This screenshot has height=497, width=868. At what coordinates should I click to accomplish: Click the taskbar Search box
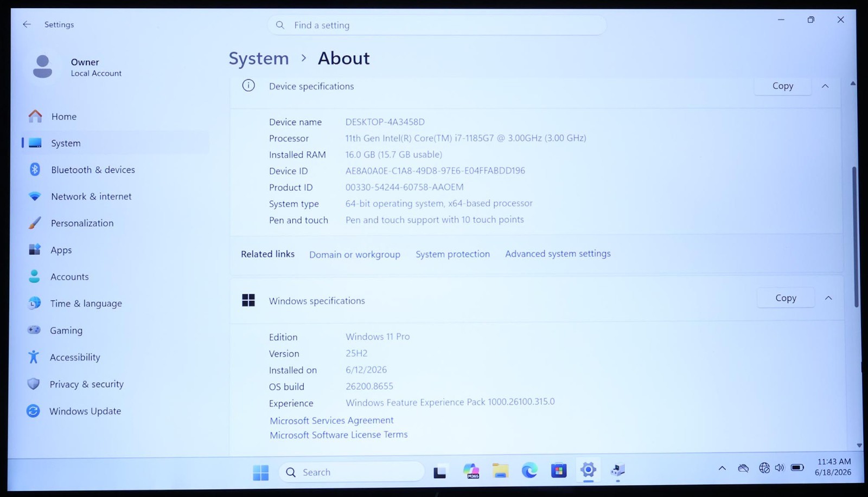[352, 472]
